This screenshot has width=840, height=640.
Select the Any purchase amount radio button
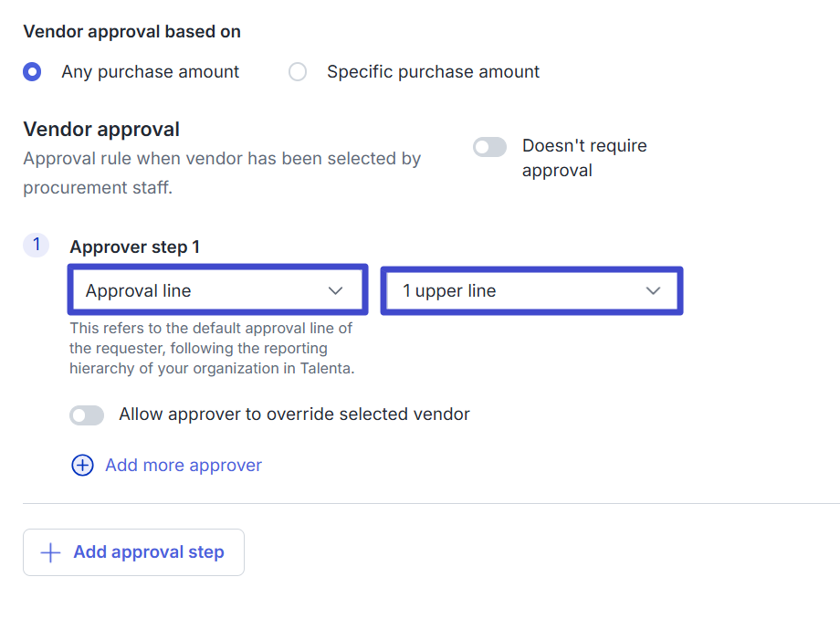tap(33, 72)
